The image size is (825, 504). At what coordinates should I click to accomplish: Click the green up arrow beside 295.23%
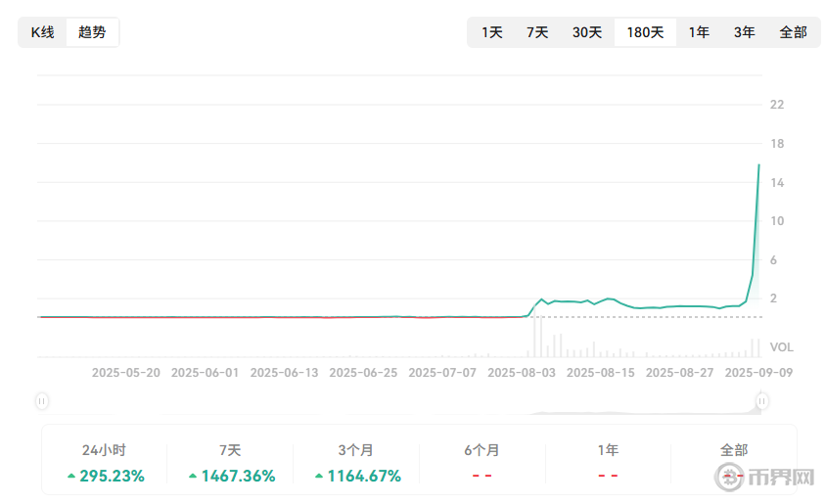[71, 477]
